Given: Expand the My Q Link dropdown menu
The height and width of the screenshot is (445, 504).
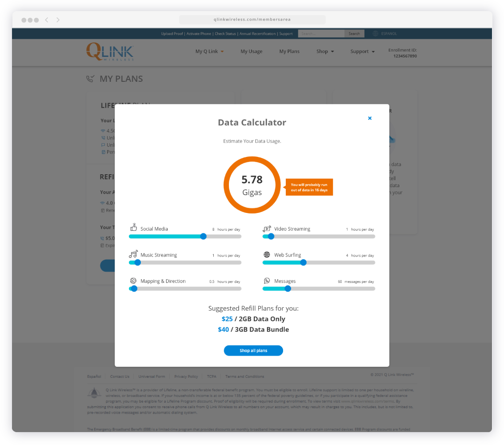Looking at the screenshot, I should pyautogui.click(x=210, y=52).
